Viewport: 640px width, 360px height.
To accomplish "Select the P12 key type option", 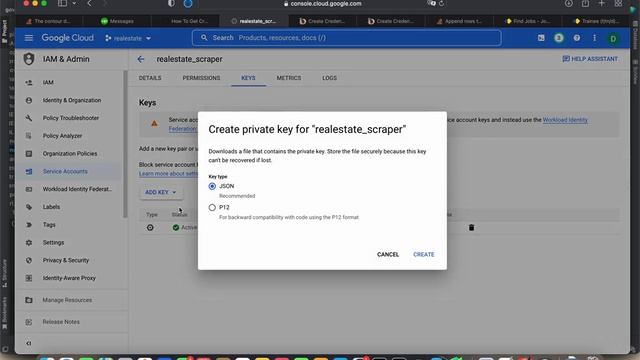I will click(x=212, y=207).
